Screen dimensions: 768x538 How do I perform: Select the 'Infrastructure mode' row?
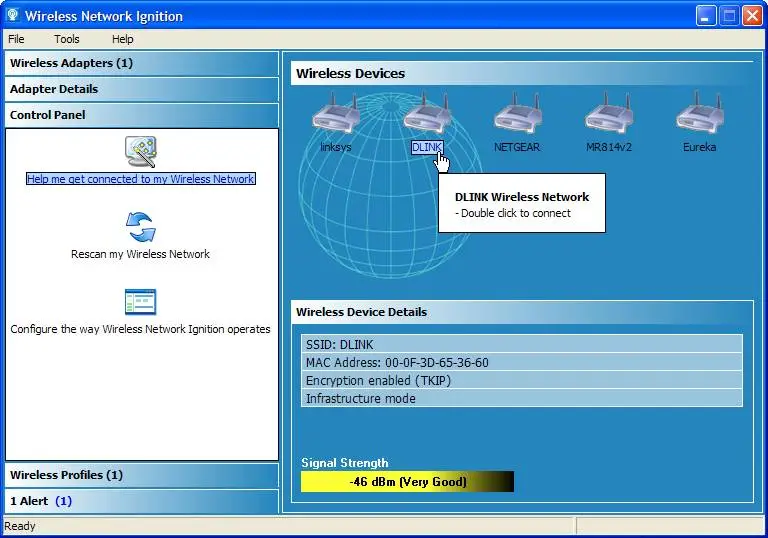522,398
